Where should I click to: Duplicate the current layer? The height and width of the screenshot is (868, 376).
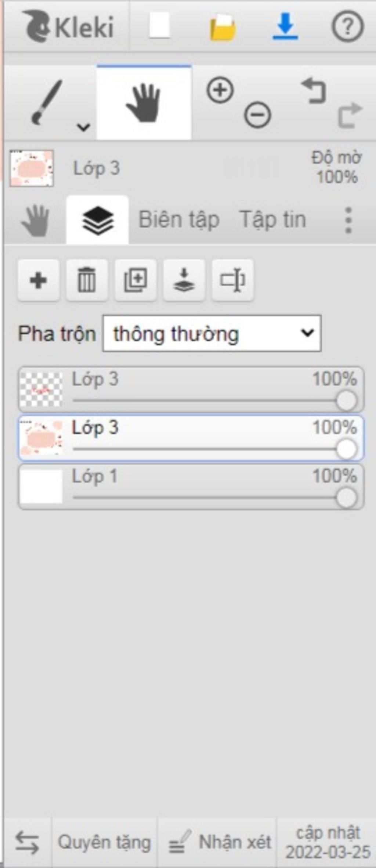point(135,280)
